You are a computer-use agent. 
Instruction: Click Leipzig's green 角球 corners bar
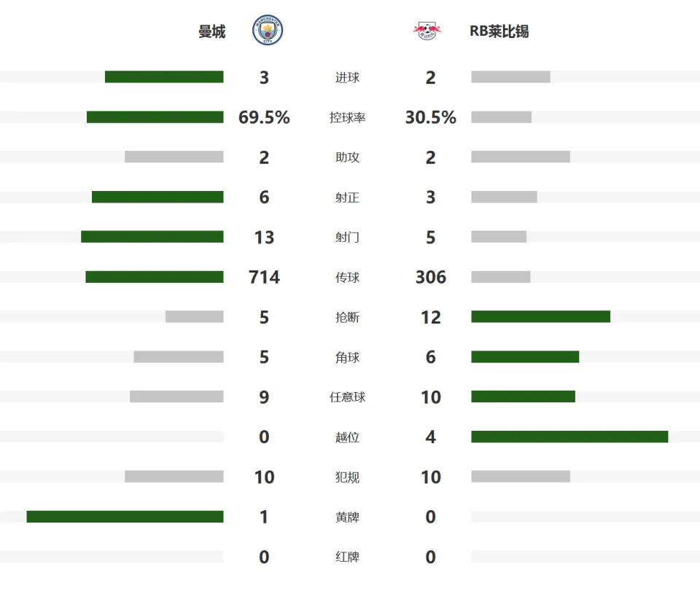(525, 356)
